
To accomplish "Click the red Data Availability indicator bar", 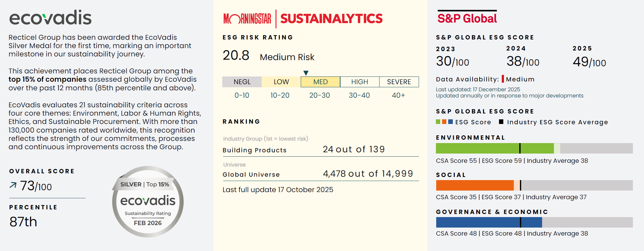I will coord(503,79).
